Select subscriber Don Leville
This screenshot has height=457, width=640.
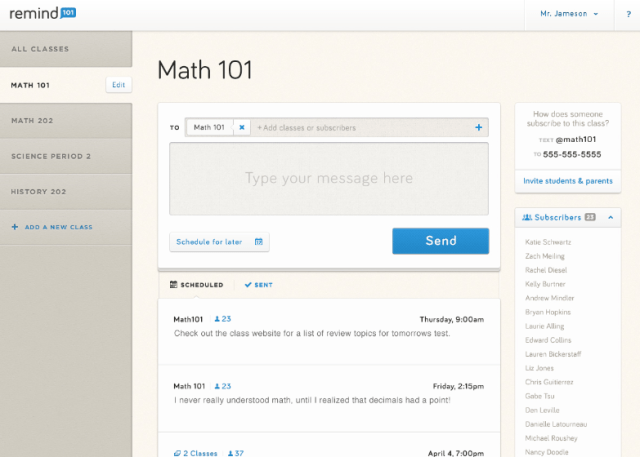tap(542, 410)
